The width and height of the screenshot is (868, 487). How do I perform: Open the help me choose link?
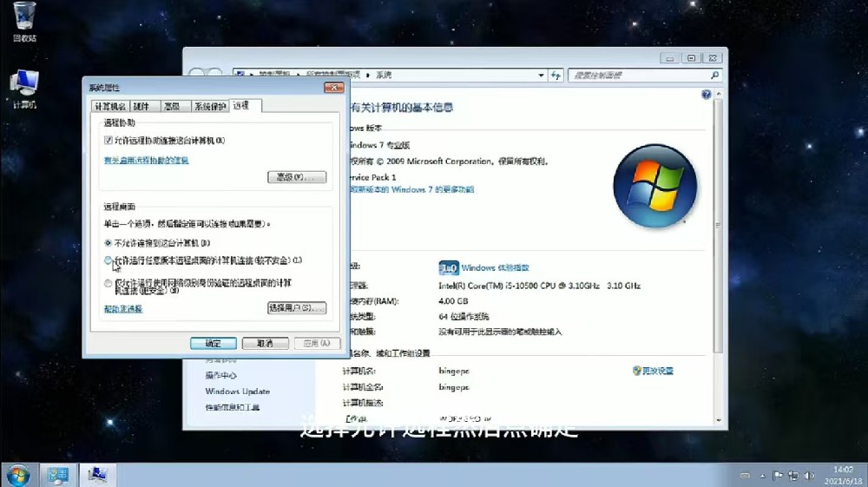coord(123,309)
